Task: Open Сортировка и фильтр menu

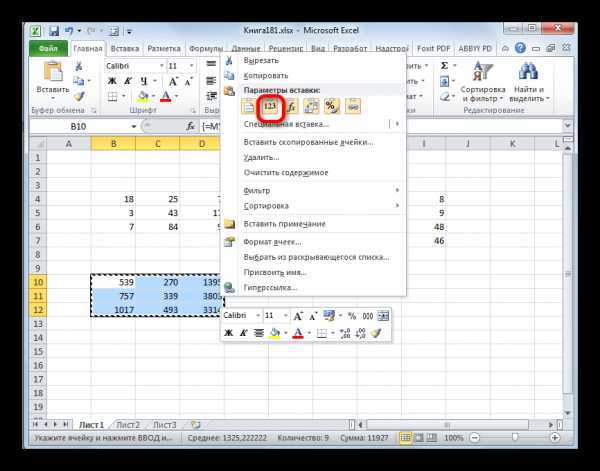Action: click(x=483, y=81)
